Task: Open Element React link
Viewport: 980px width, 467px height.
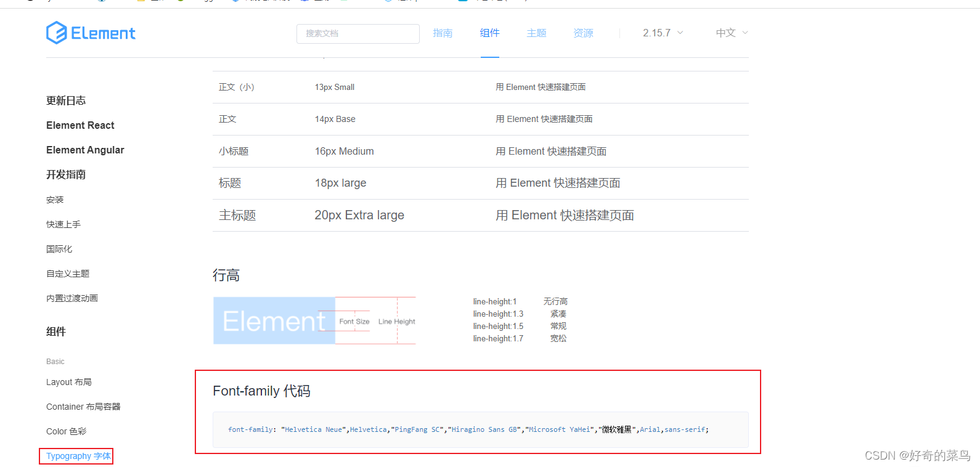Action: (x=80, y=125)
